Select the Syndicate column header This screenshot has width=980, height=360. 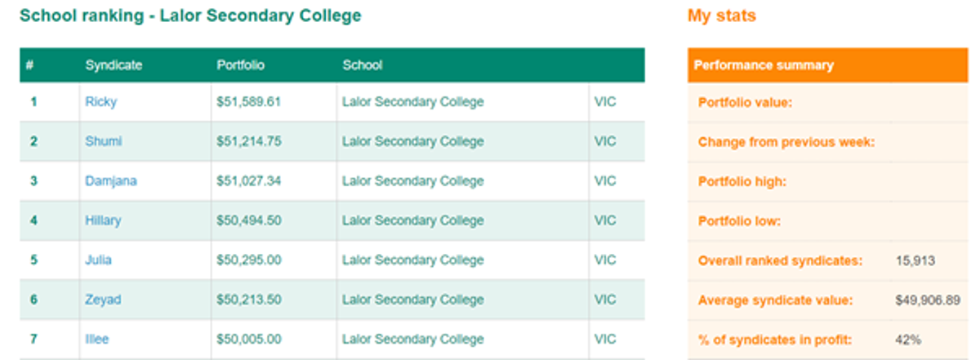(x=114, y=65)
